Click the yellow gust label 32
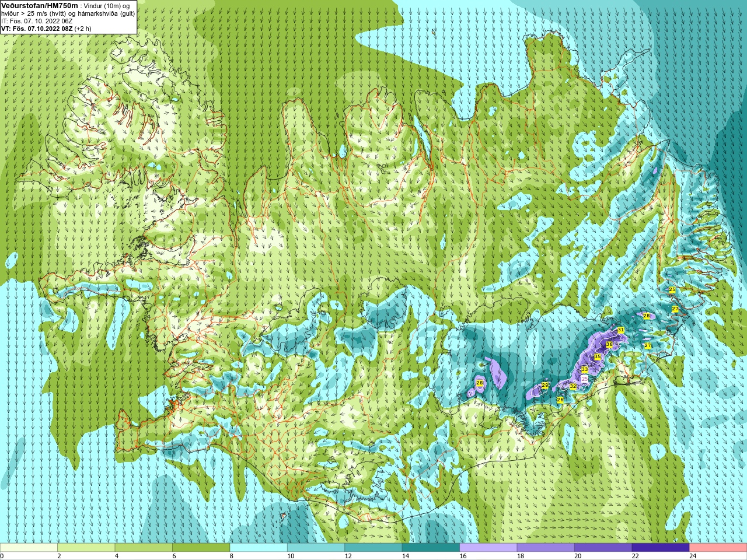The height and width of the screenshot is (560, 747). pos(573,386)
